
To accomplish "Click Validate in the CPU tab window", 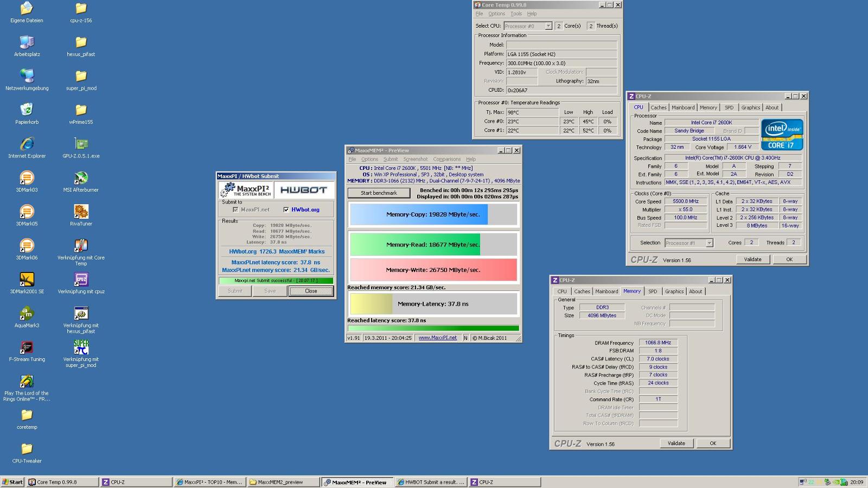I will pyautogui.click(x=752, y=259).
